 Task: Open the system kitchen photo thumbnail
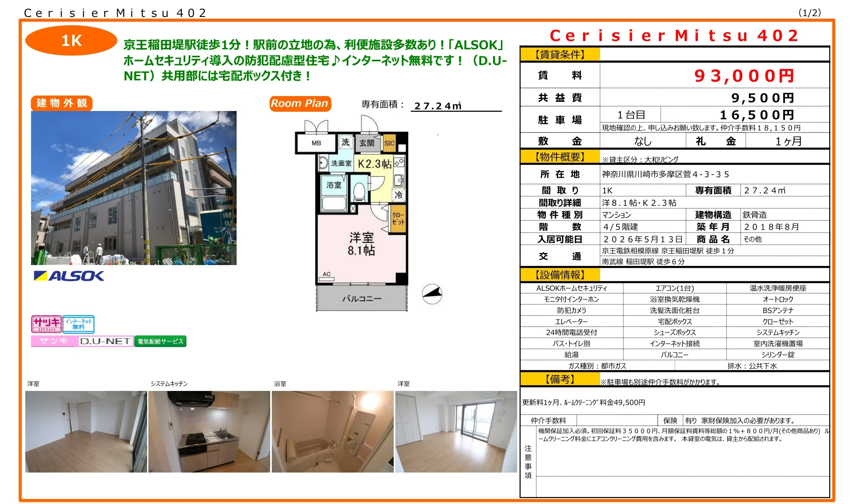pos(209,431)
